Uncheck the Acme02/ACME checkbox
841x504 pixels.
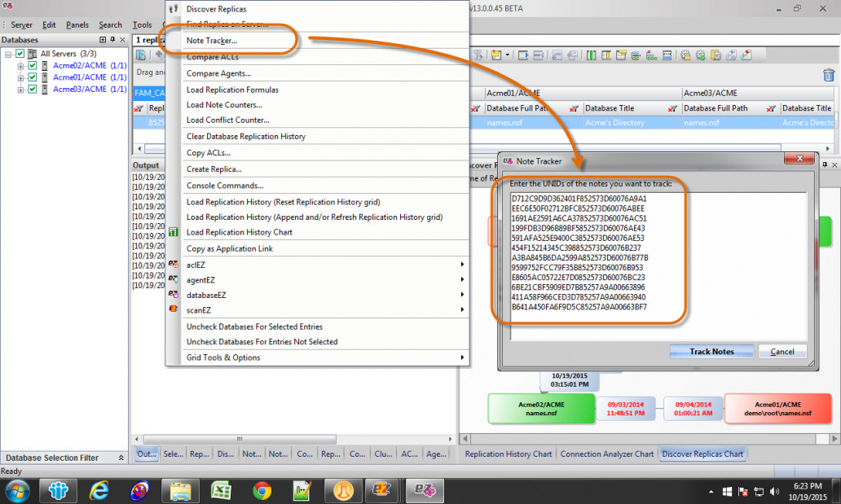32,65
